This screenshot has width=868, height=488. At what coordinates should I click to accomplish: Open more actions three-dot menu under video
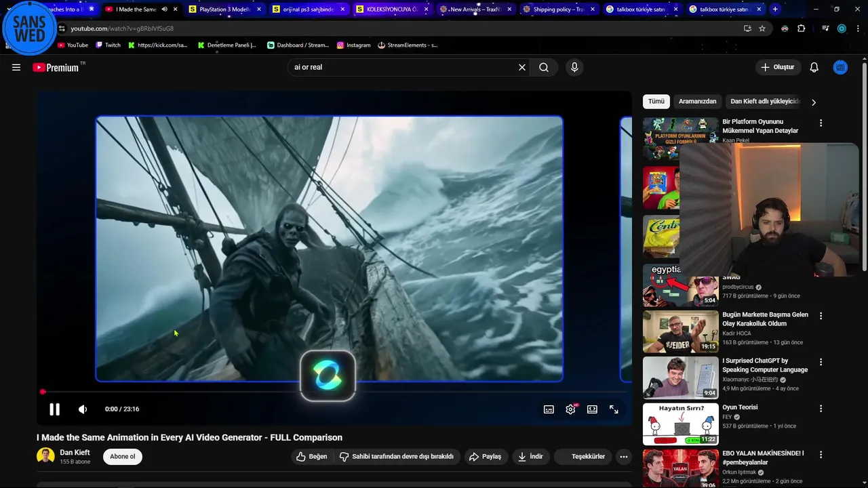coord(624,456)
